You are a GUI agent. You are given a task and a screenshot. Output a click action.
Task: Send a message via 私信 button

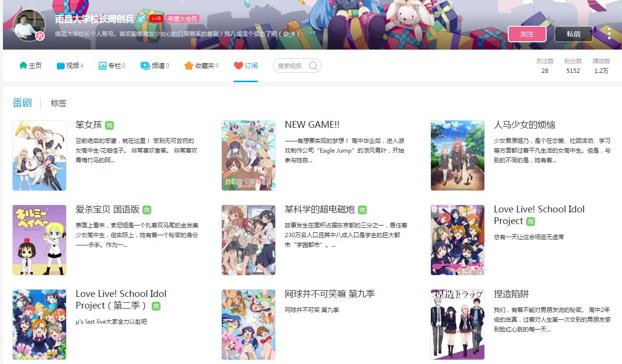click(x=573, y=34)
